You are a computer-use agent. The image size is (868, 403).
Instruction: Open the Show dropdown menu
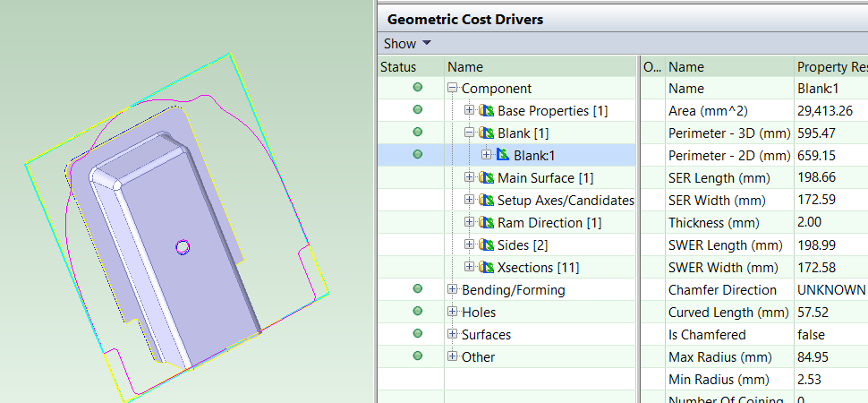click(407, 44)
